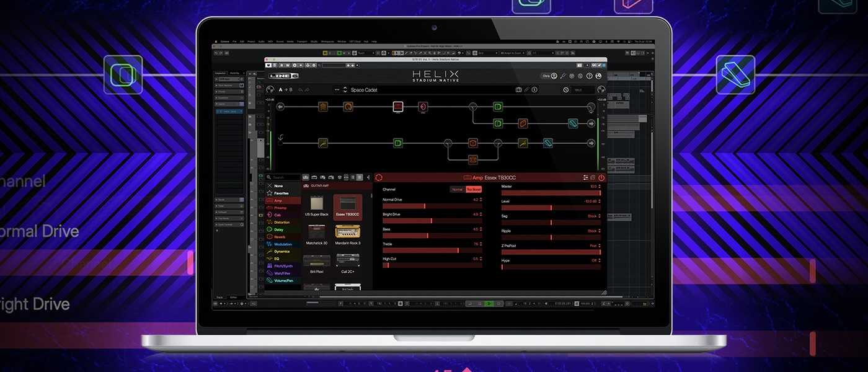Click the redo arrow in Helix header
The width and height of the screenshot is (868, 372).
click(308, 90)
